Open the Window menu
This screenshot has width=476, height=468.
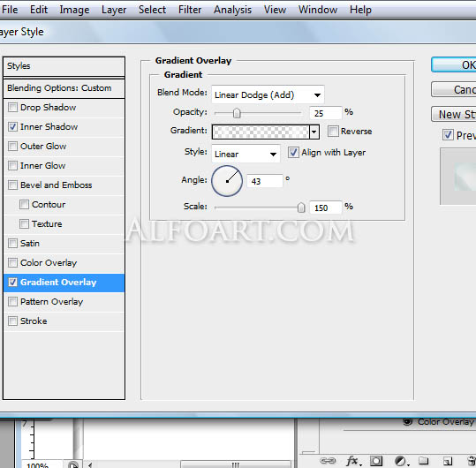[x=318, y=10]
